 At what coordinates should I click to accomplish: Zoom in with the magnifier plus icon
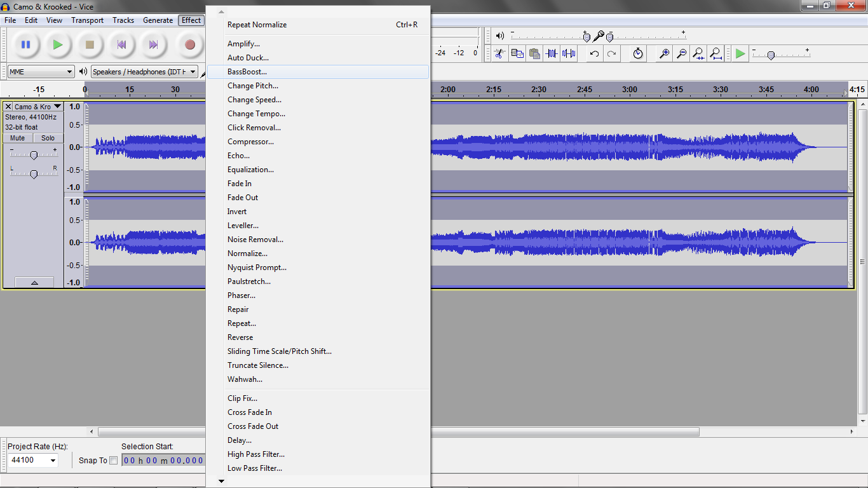[664, 53]
